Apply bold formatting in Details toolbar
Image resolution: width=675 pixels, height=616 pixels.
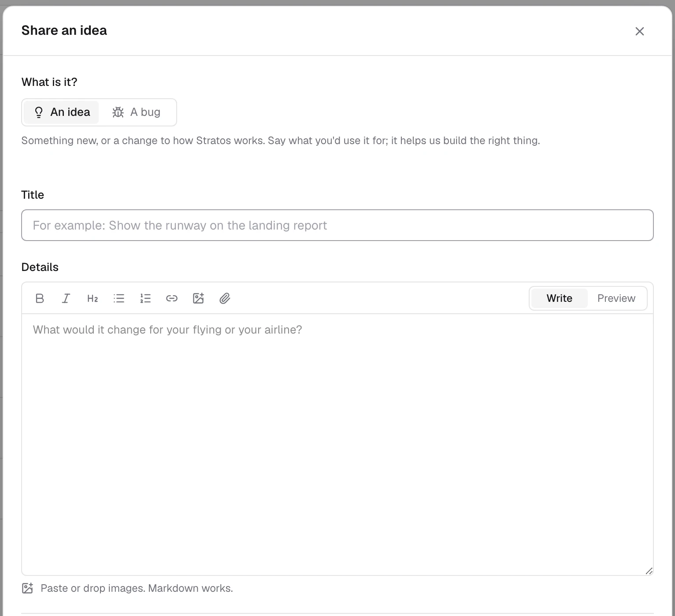click(40, 298)
